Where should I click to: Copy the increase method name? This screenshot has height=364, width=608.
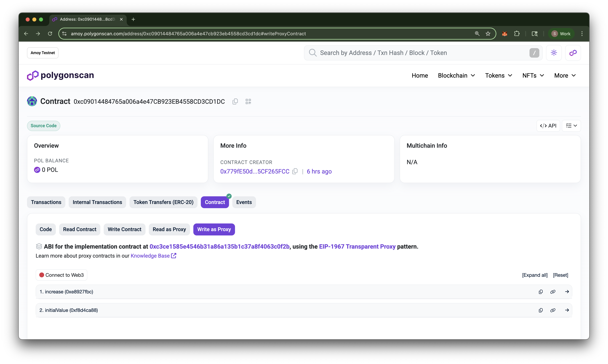540,292
